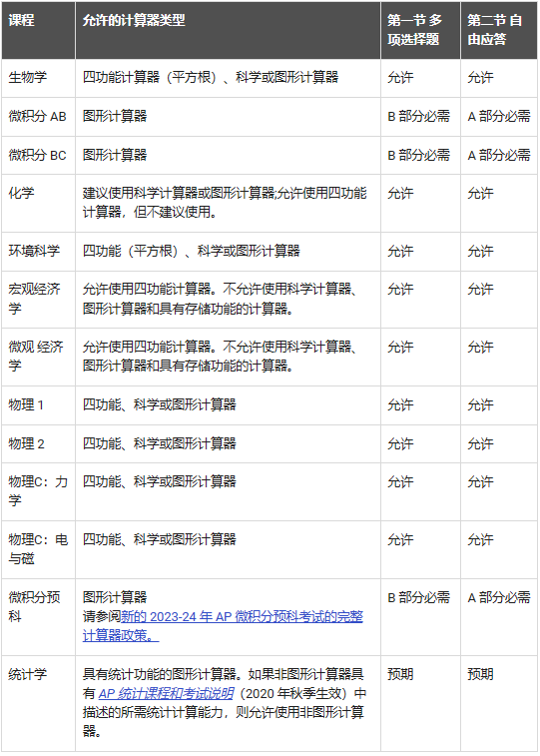Screen dimensions: 540x756
Task: Click 允许 under 第一节 for 物理C：电与磁
Action: pyautogui.click(x=400, y=539)
